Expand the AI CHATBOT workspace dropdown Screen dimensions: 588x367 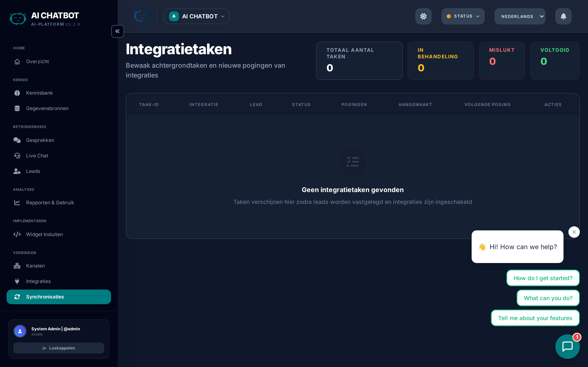[x=197, y=16]
